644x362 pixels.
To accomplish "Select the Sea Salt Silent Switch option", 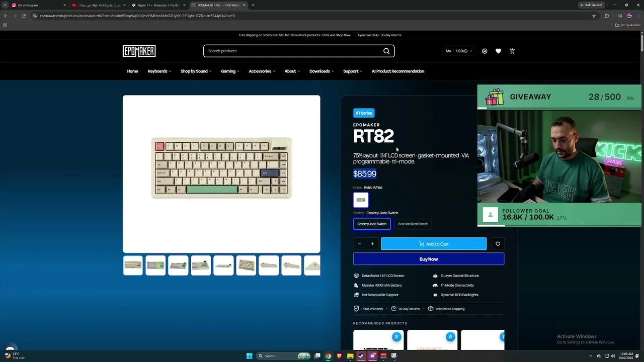I will tap(413, 224).
